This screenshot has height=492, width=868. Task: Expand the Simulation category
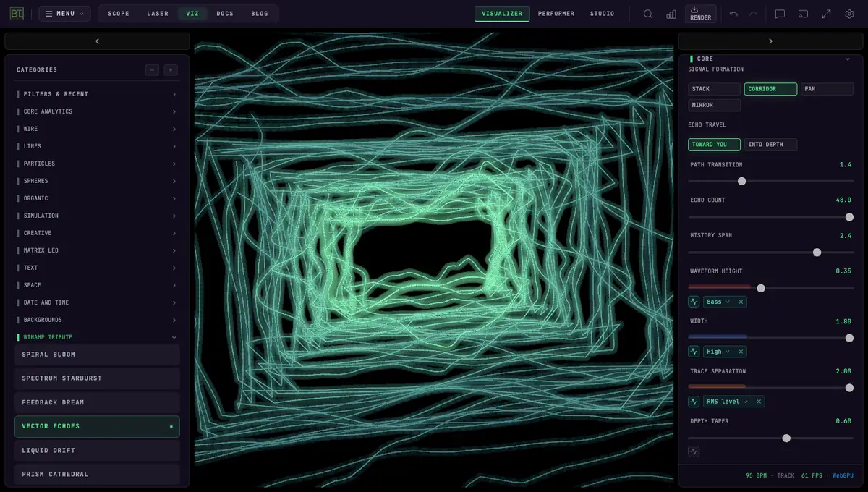(x=97, y=216)
